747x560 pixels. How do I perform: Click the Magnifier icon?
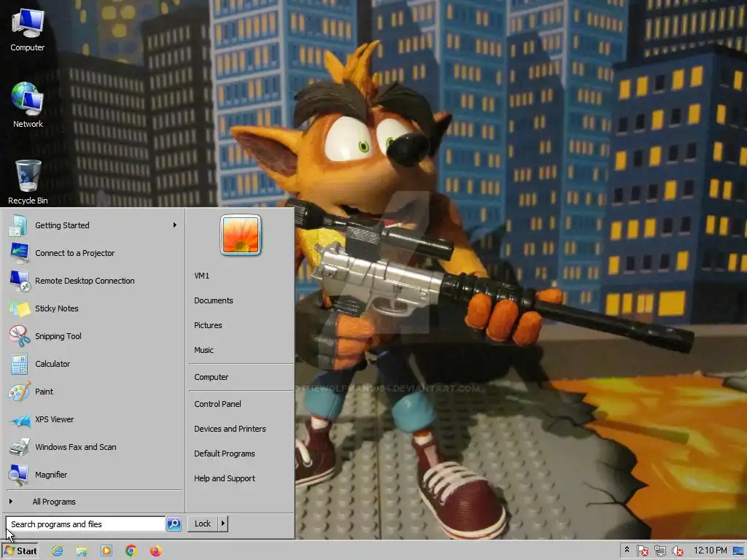click(18, 474)
